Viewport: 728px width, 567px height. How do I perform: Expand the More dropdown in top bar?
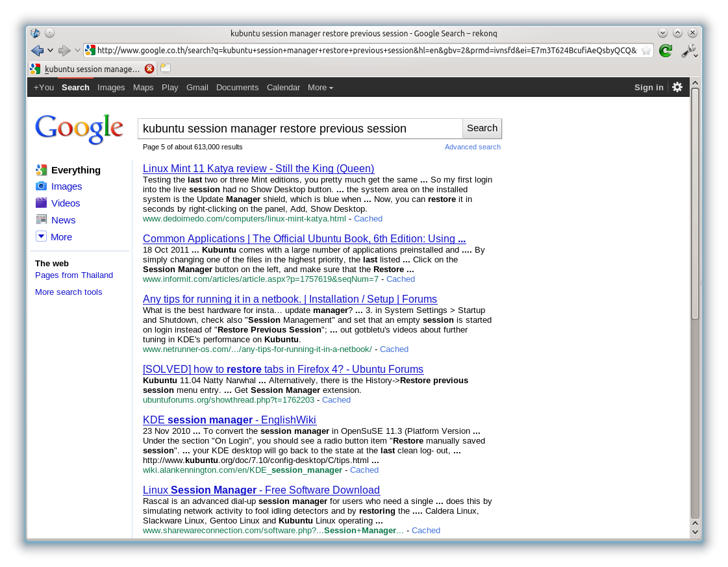click(320, 87)
